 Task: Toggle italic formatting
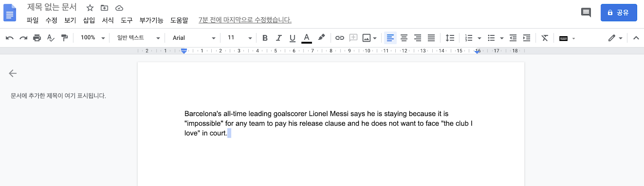click(279, 38)
